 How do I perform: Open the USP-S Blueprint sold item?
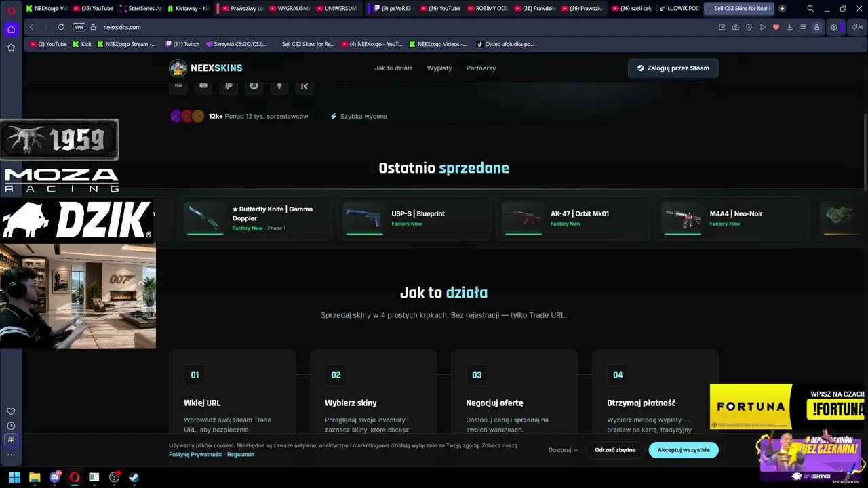tap(414, 218)
